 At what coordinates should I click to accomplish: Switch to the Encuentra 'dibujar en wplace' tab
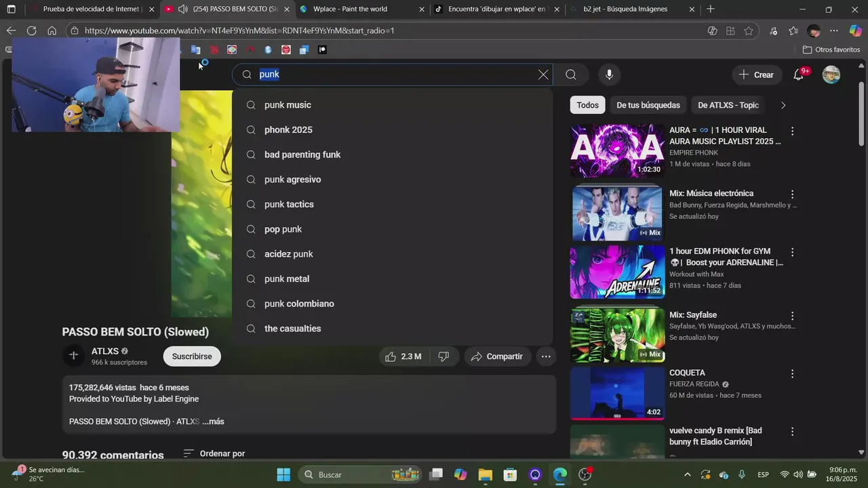point(498,9)
